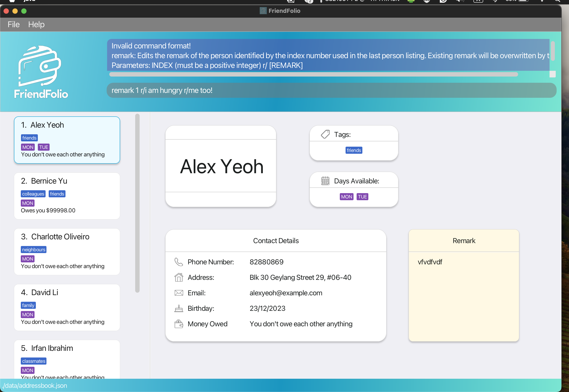
Task: Click the phone icon in Contact Details
Action: [x=179, y=262]
